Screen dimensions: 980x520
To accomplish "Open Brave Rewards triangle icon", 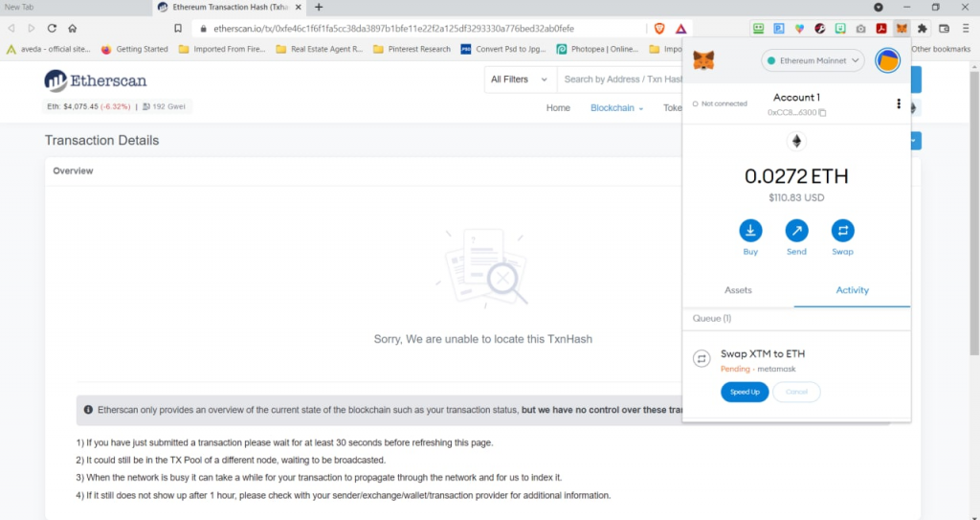I will point(680,28).
